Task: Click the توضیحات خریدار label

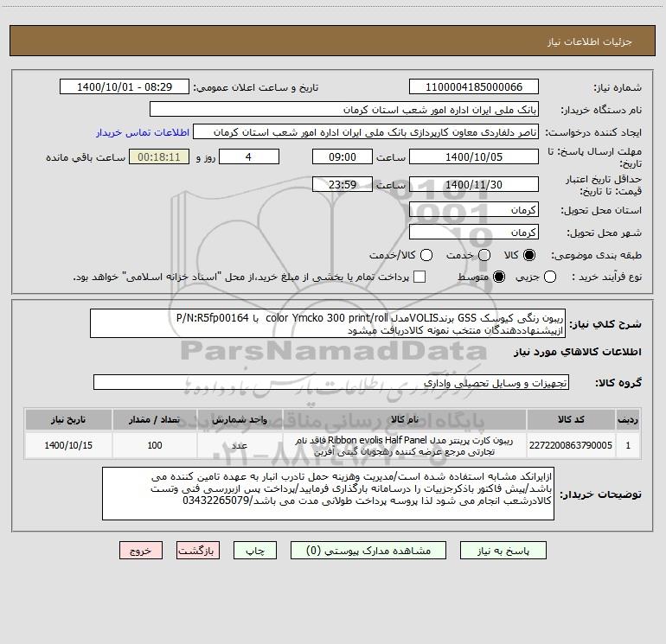Action: tap(601, 494)
